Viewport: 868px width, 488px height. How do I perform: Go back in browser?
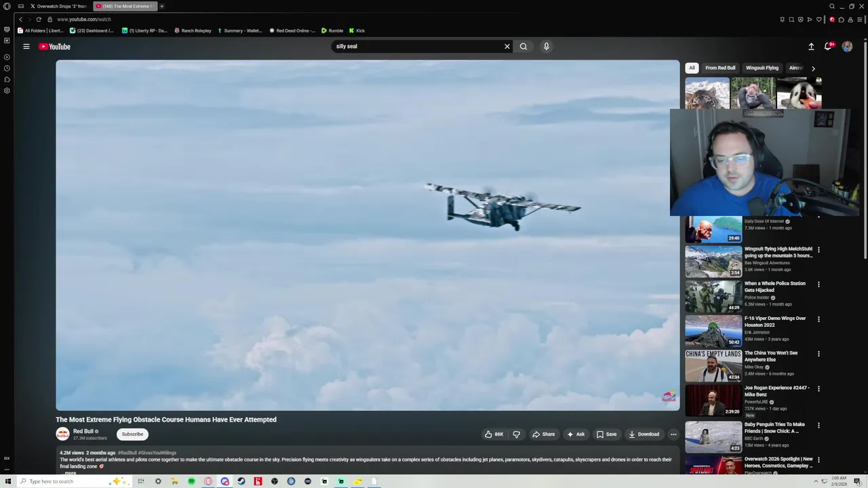[20, 19]
